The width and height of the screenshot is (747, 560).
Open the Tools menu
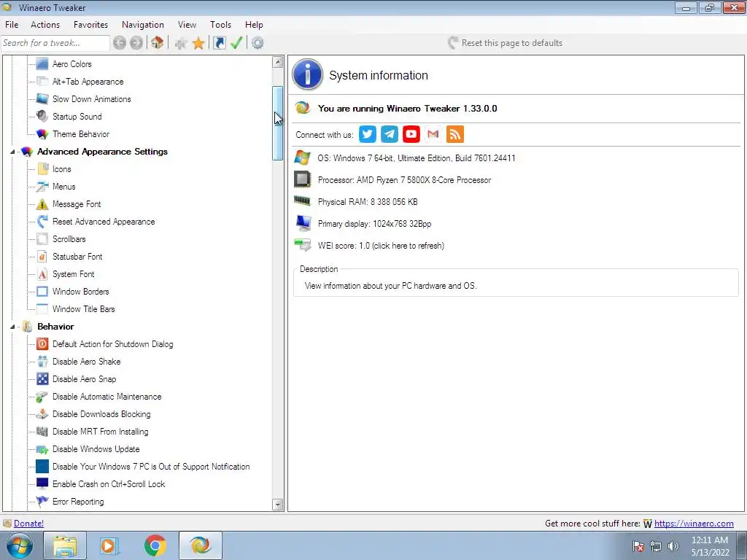tap(220, 25)
